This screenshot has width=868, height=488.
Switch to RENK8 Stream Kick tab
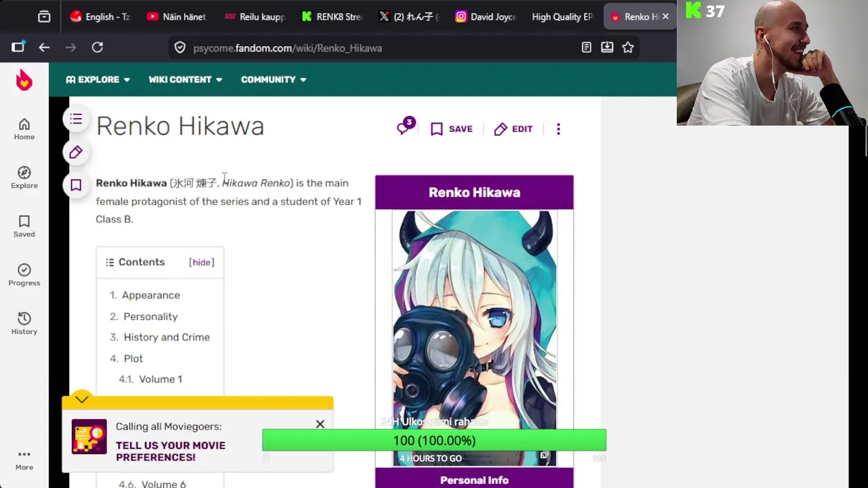pos(332,17)
